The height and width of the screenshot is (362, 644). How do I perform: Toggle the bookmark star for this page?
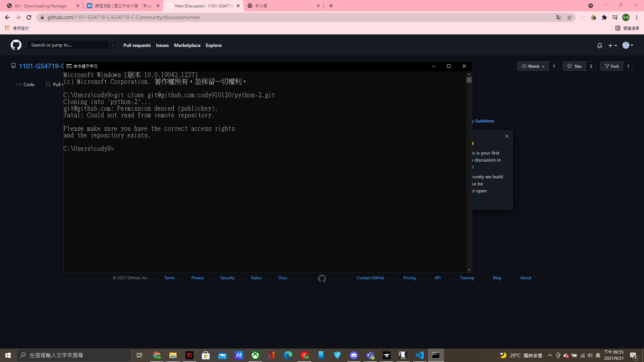tap(570, 17)
